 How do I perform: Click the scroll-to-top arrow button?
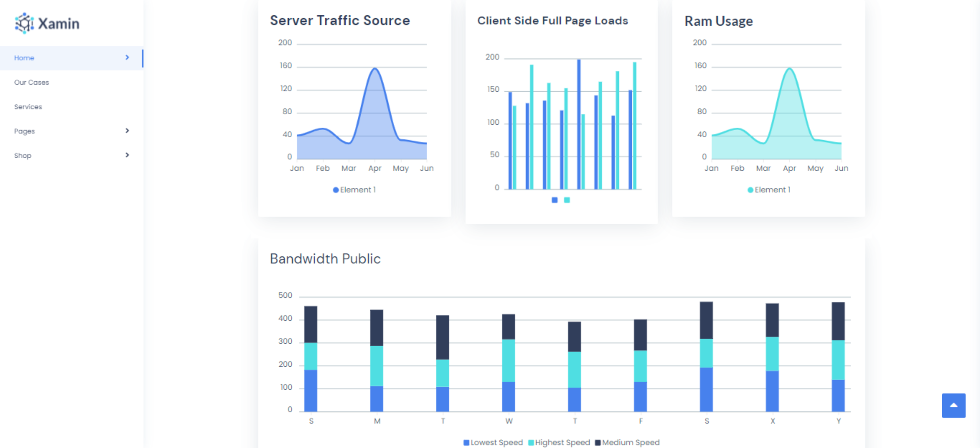pos(953,405)
